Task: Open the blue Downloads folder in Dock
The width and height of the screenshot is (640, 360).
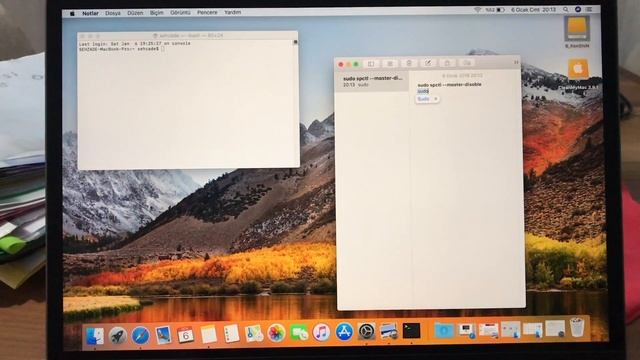Action: (x=444, y=330)
